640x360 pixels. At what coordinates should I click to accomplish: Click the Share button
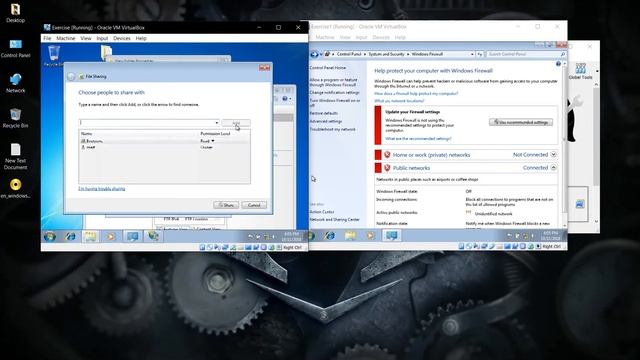(x=226, y=205)
